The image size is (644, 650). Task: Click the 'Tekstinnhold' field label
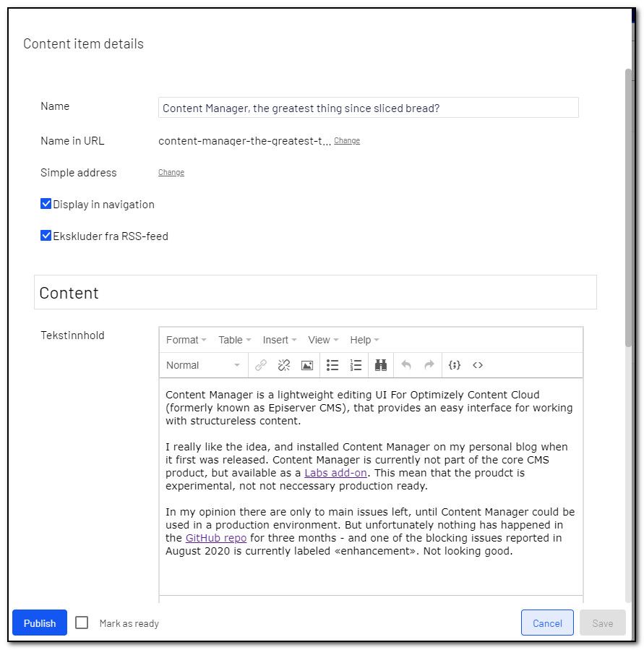[72, 335]
